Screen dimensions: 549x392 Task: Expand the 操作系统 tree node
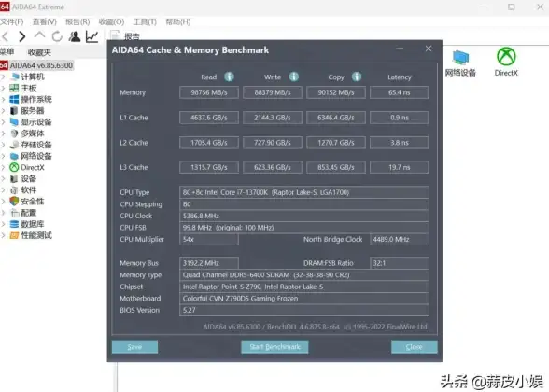click(3, 99)
